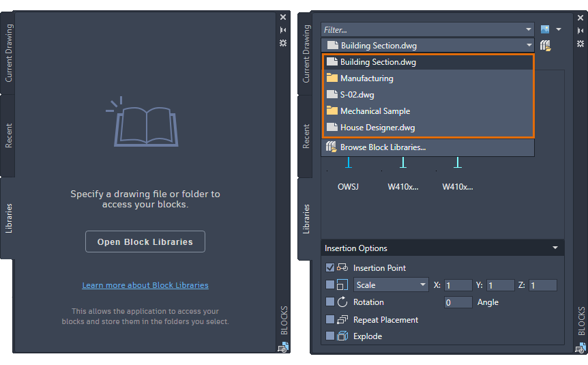Switch to Recent tab in left palette
Image resolution: width=588 pixels, height=365 pixels.
(8, 135)
